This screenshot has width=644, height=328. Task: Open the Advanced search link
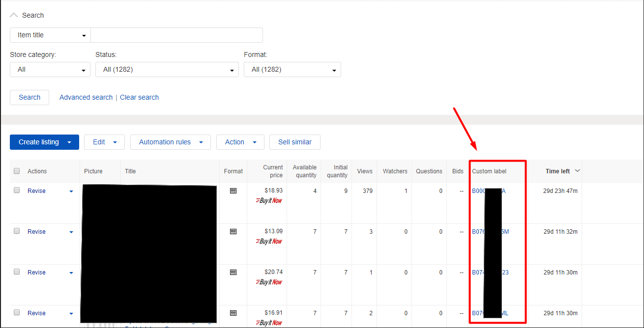coord(86,97)
